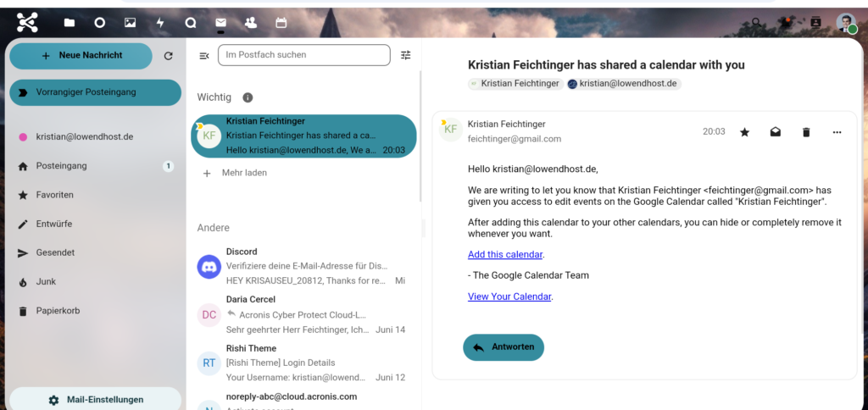Click the KF avatar in message header
The image size is (868, 410).
tap(451, 130)
